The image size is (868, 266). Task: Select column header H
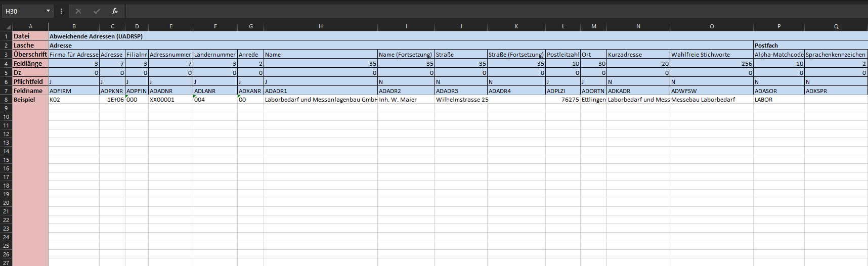coord(321,26)
